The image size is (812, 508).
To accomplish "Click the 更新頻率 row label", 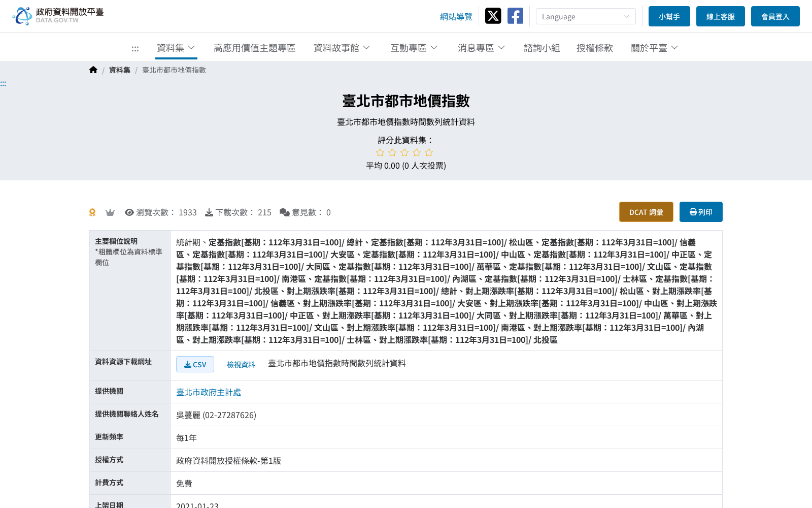I will 109,437.
